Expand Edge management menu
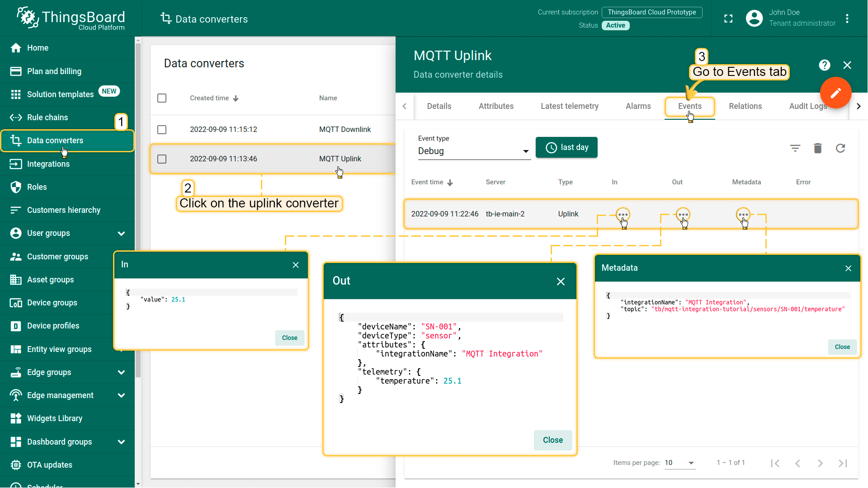The width and height of the screenshot is (868, 488). click(121, 395)
